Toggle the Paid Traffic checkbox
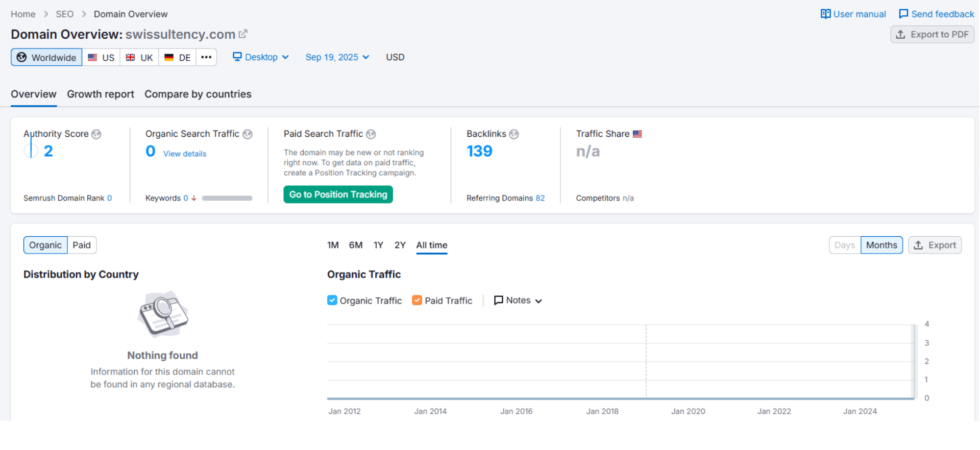980x450 pixels. point(417,300)
